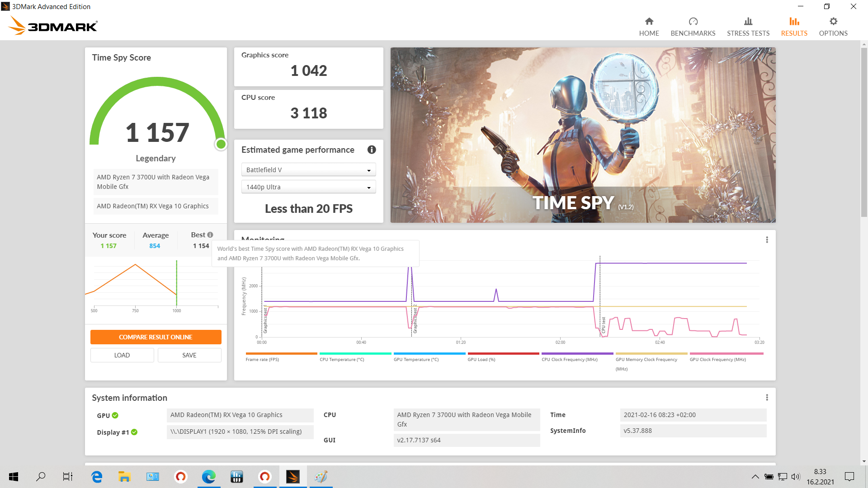Viewport: 868px width, 488px height.
Task: Click GUI version v2.17.7137 s64
Action: point(467,440)
